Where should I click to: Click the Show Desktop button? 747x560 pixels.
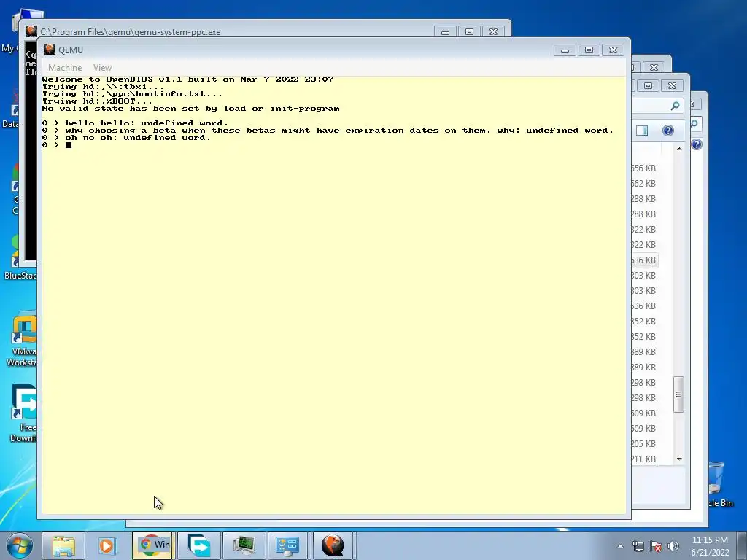click(x=741, y=545)
